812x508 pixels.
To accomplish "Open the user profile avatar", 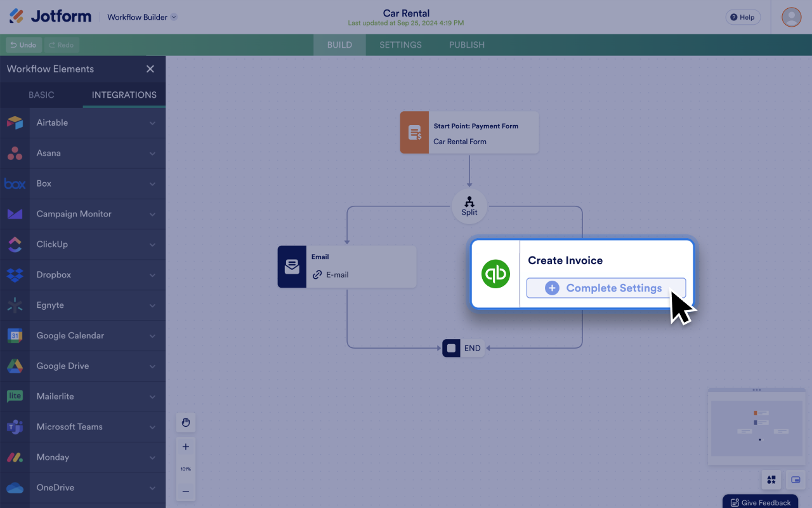I will click(x=791, y=17).
